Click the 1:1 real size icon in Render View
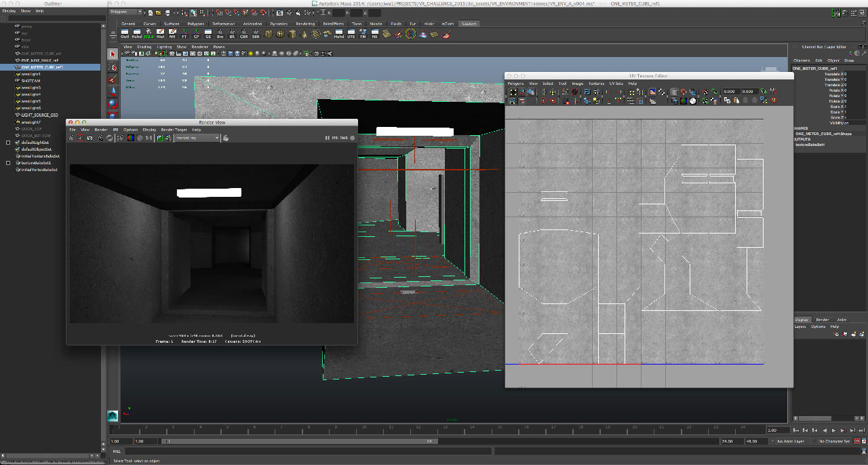Viewport: 868px width, 465px height. [x=149, y=138]
